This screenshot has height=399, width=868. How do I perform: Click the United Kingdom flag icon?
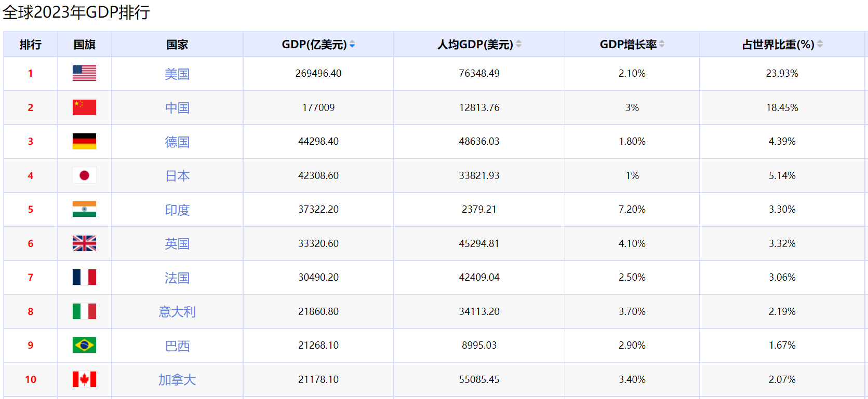(x=84, y=243)
